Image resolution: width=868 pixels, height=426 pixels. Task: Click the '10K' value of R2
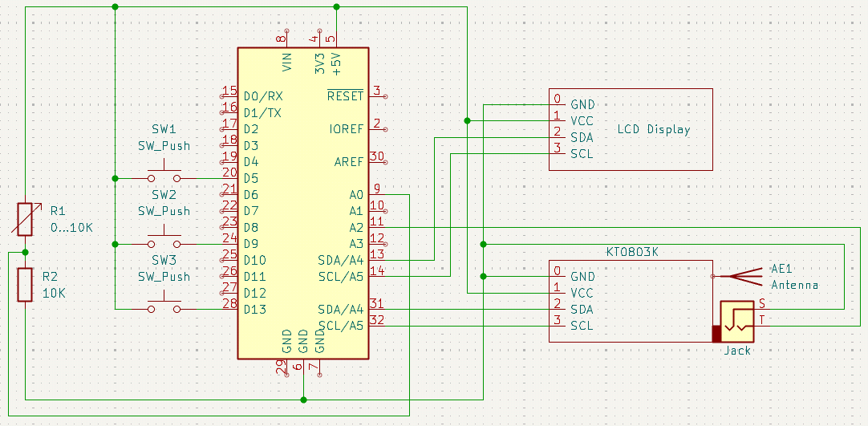tap(54, 293)
